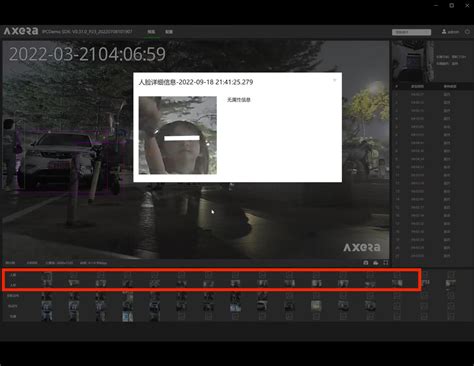Click the dialog title with 2022-09-18 timestamp
Image resolution: width=474 pixels, height=366 pixels.
tap(196, 82)
